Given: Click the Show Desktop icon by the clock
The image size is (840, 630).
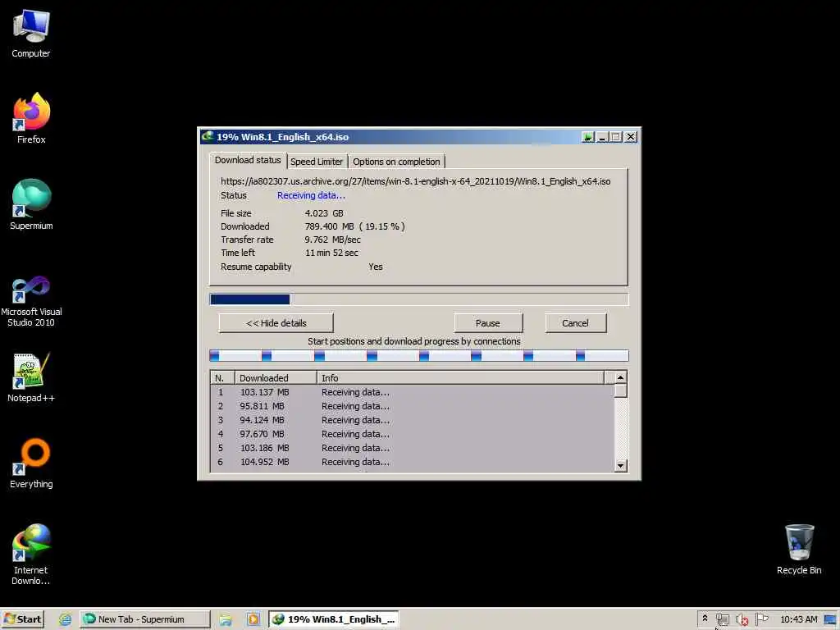Looking at the screenshot, I should pyautogui.click(x=830, y=619).
